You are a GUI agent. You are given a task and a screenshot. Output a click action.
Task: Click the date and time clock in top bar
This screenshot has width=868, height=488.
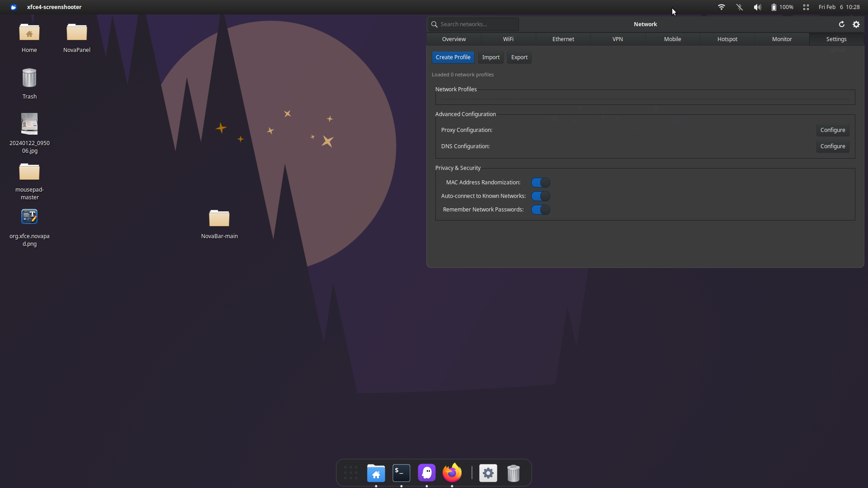tap(839, 7)
